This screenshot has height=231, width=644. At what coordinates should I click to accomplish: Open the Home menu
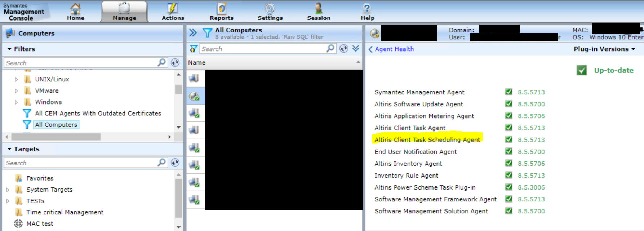76,12
